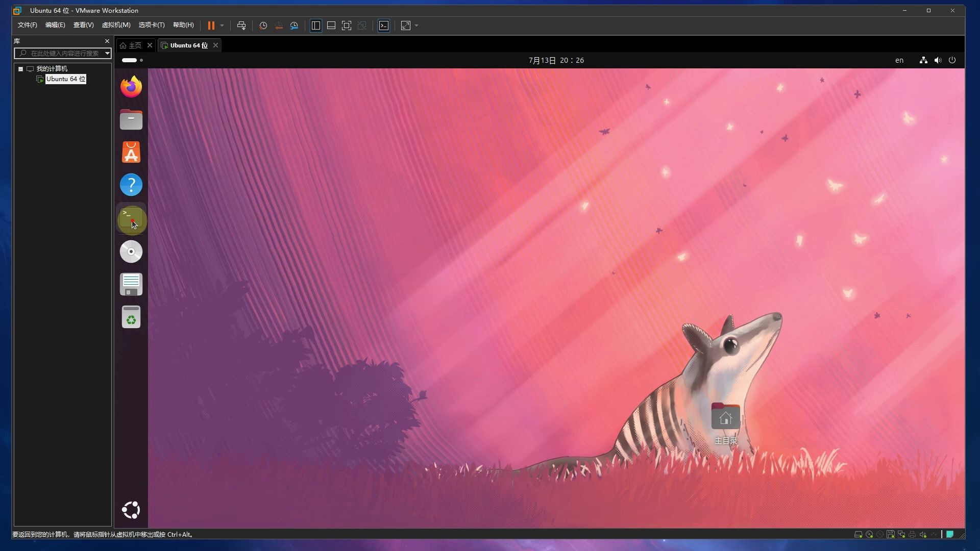Collapse the 我的计算机 tree node

(x=20, y=69)
